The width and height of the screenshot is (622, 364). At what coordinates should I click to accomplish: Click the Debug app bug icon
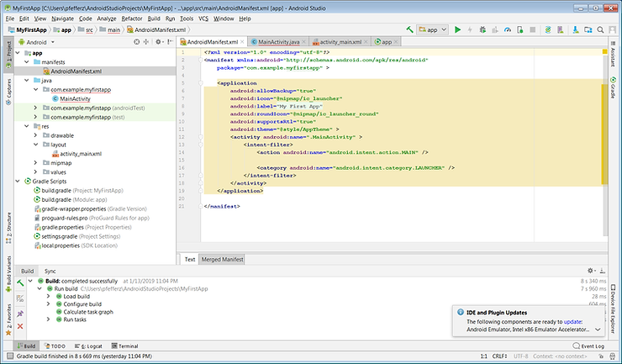pyautogui.click(x=482, y=29)
